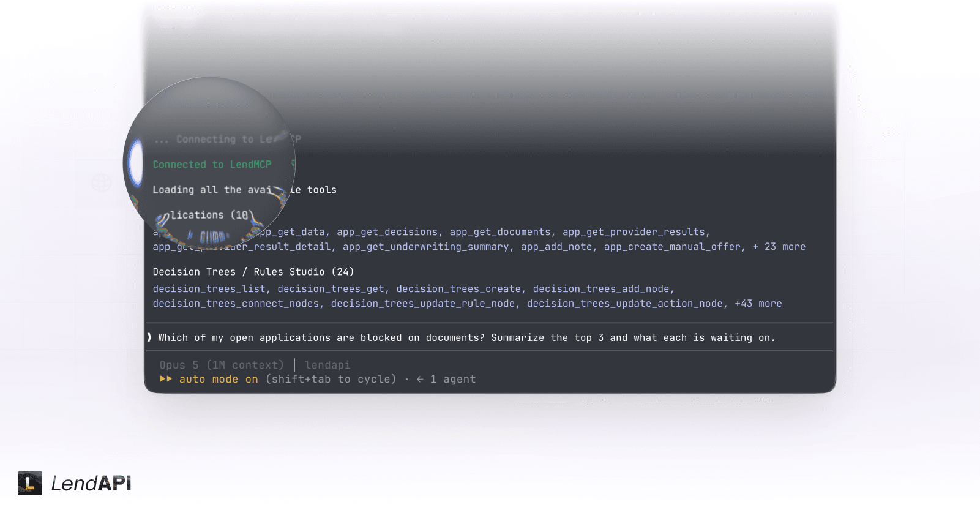The height and width of the screenshot is (510, 980).
Task: Select the decision_trees_create tool name
Action: (458, 289)
